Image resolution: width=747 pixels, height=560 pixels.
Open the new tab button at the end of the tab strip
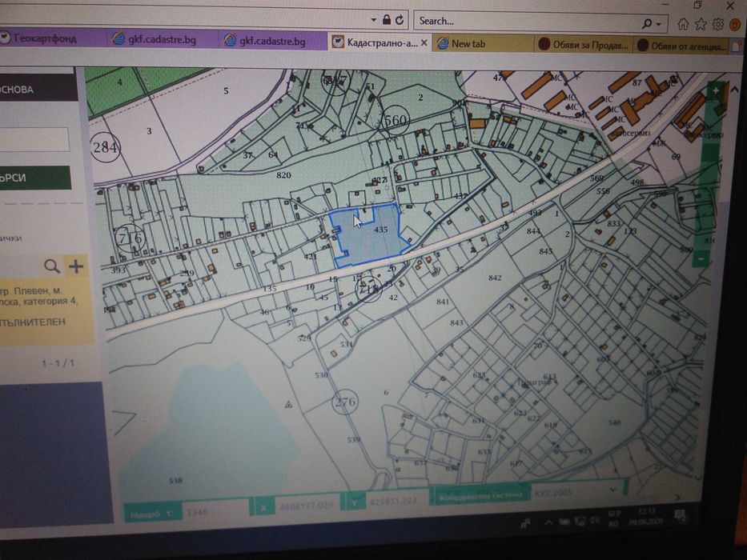click(x=737, y=46)
